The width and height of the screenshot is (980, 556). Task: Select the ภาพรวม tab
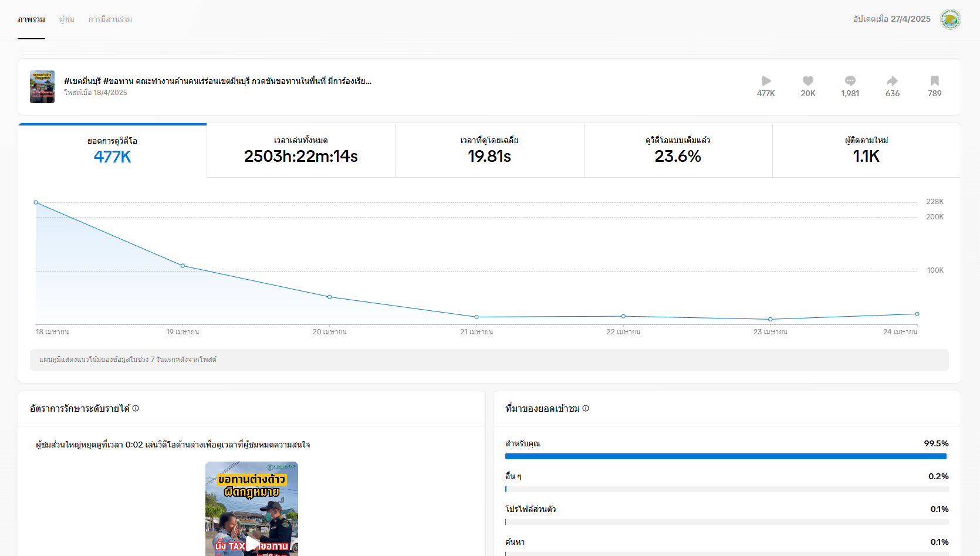(31, 19)
